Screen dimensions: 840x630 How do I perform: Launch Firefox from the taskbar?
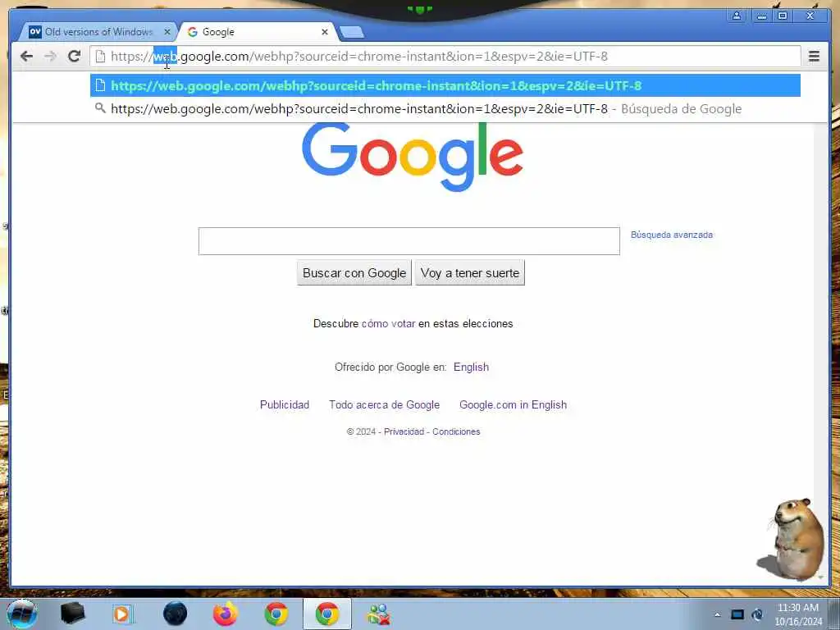coord(226,614)
